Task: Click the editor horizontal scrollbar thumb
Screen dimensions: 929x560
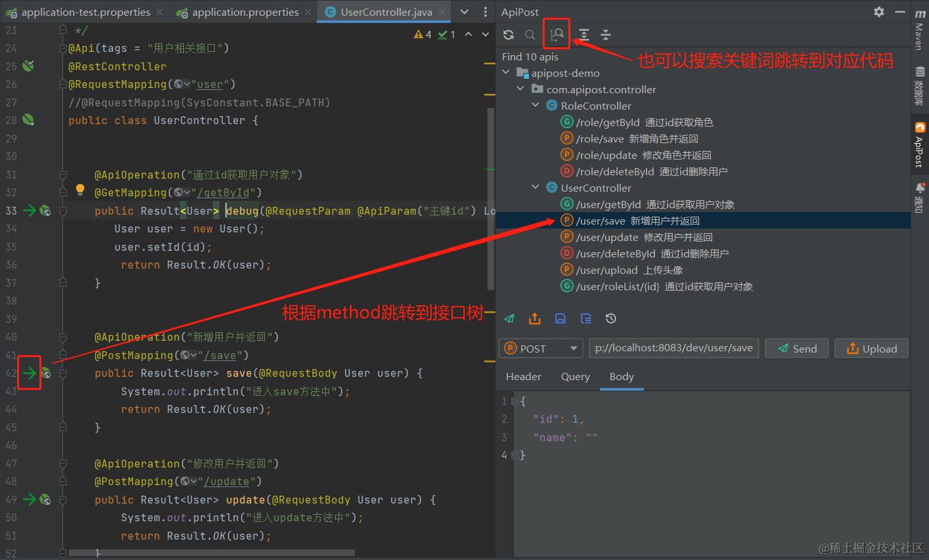Action: pyautogui.click(x=212, y=553)
